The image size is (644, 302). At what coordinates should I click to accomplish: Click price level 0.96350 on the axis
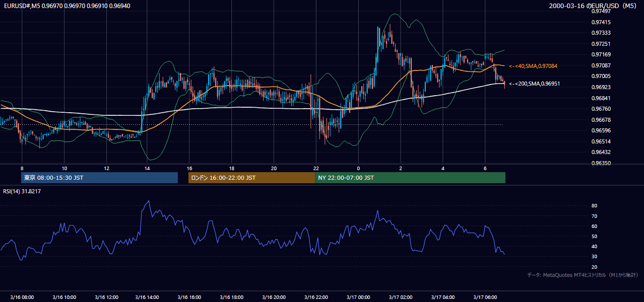(601, 163)
